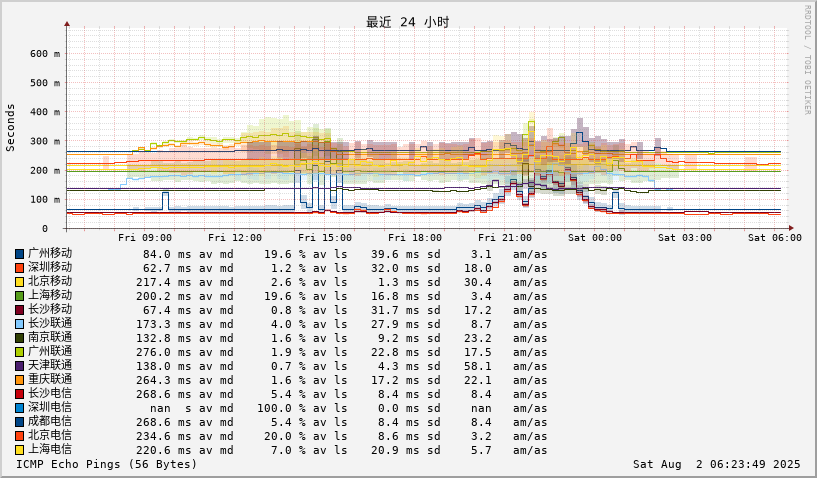The height and width of the screenshot is (478, 817).
Task: Select the 长沙移动 maroon legend swatch
Action: tap(20, 311)
